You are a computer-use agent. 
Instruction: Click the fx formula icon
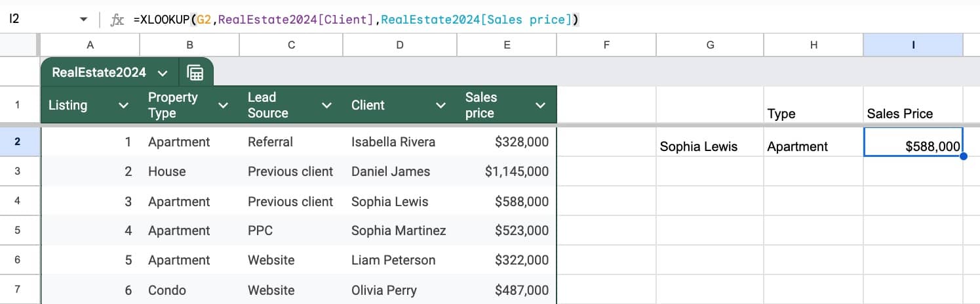click(x=117, y=20)
